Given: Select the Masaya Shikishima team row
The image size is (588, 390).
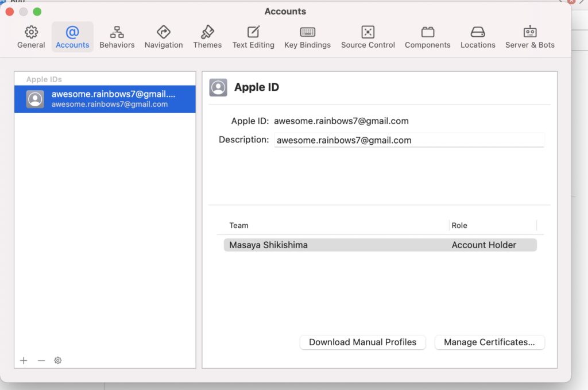Looking at the screenshot, I should point(380,245).
